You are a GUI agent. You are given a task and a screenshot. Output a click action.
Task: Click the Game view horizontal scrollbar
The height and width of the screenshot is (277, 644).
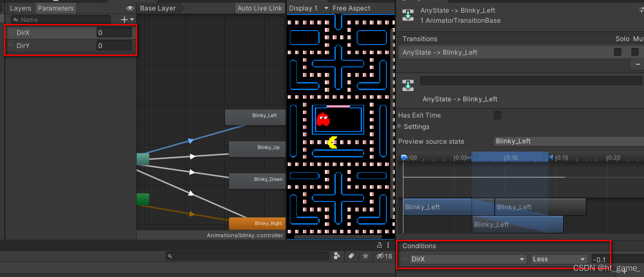tap(338, 237)
